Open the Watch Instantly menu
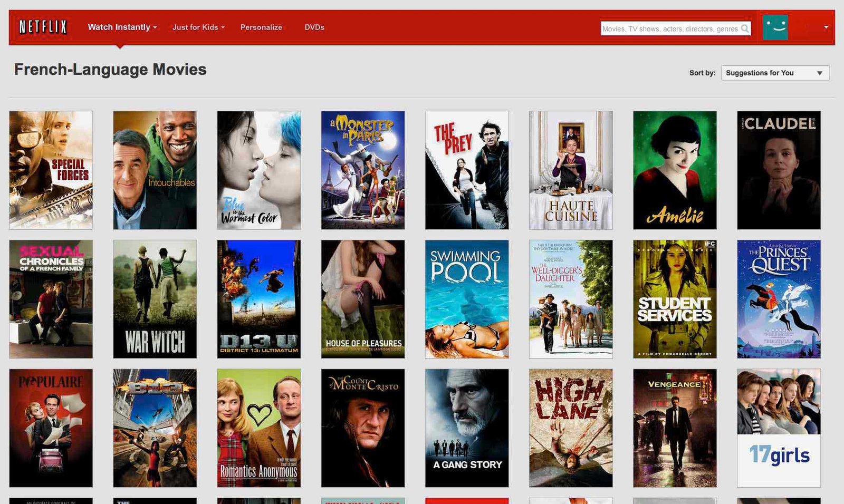This screenshot has width=844, height=504. pos(122,27)
